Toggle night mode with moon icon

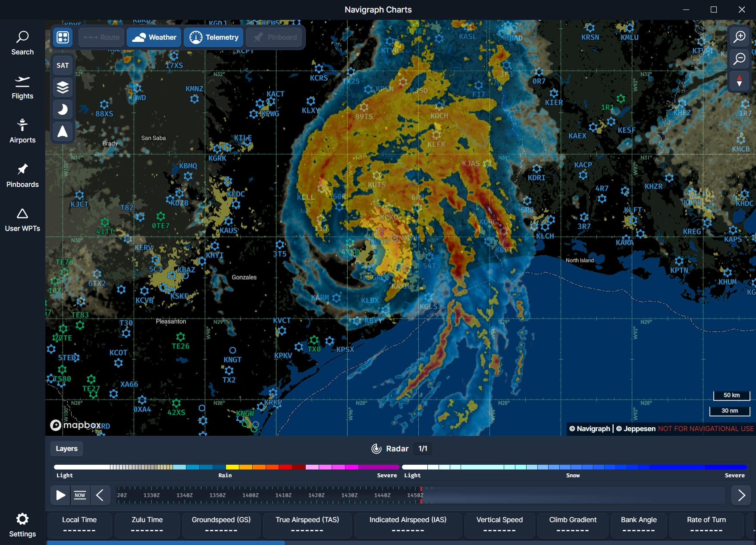63,110
